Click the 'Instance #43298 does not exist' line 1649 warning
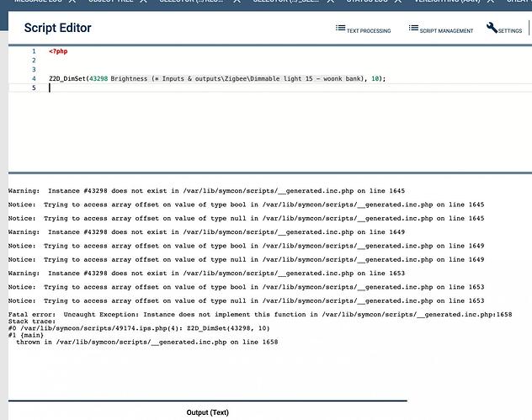Viewport: 532px width, 420px height. click(206, 232)
